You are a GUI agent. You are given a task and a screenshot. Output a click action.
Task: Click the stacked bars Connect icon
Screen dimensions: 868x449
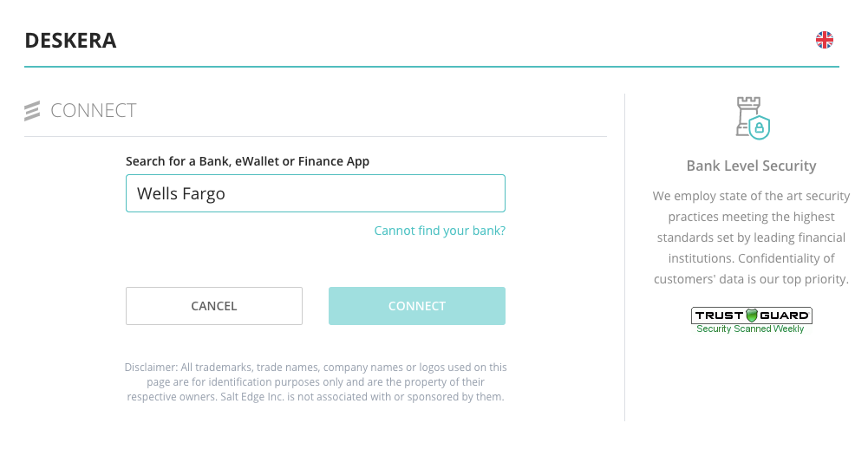(32, 111)
